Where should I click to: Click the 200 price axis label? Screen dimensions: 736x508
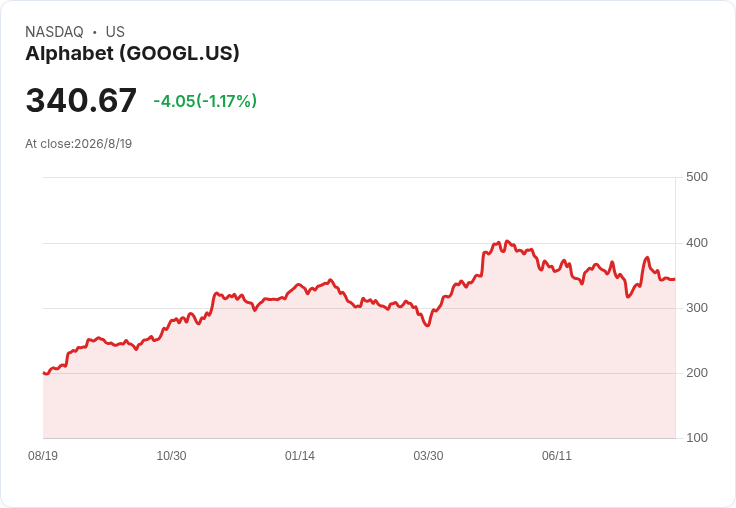point(697,373)
